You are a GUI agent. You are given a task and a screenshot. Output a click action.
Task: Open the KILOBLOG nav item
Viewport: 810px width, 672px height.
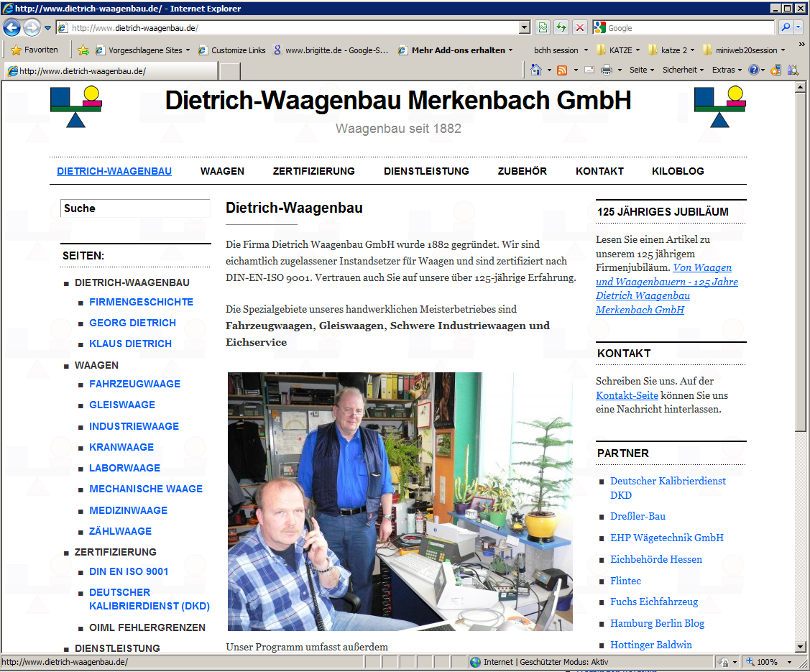678,171
